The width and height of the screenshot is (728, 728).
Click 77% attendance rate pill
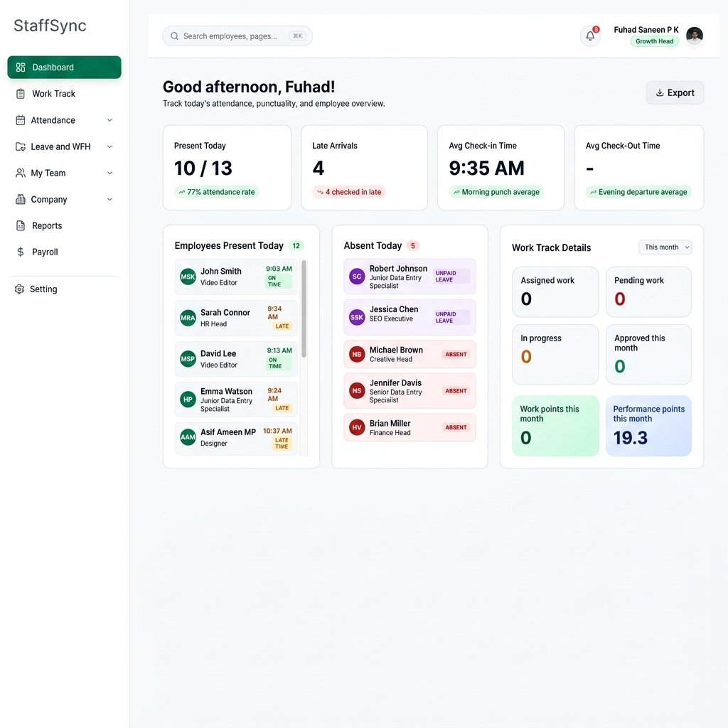217,192
